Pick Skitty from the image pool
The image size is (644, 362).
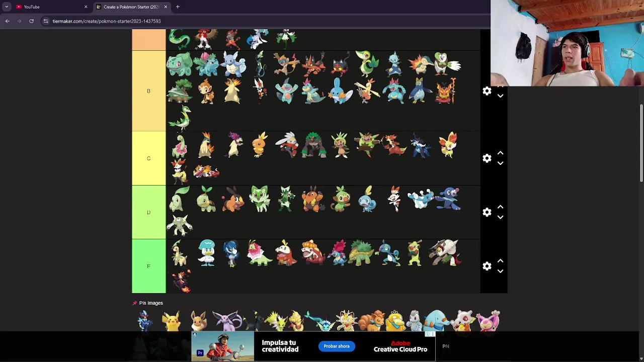tap(489, 321)
